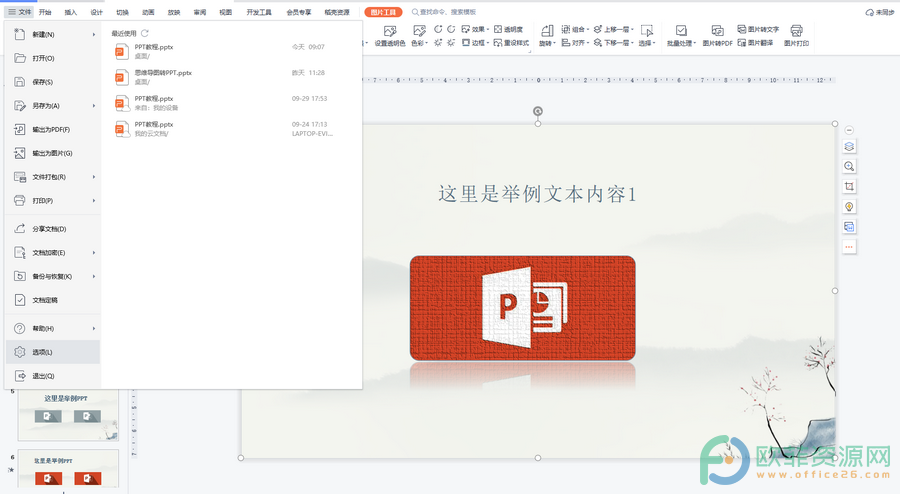This screenshot has height=494, width=900.
Task: Click 下移一层 send backward tool
Action: click(x=614, y=43)
